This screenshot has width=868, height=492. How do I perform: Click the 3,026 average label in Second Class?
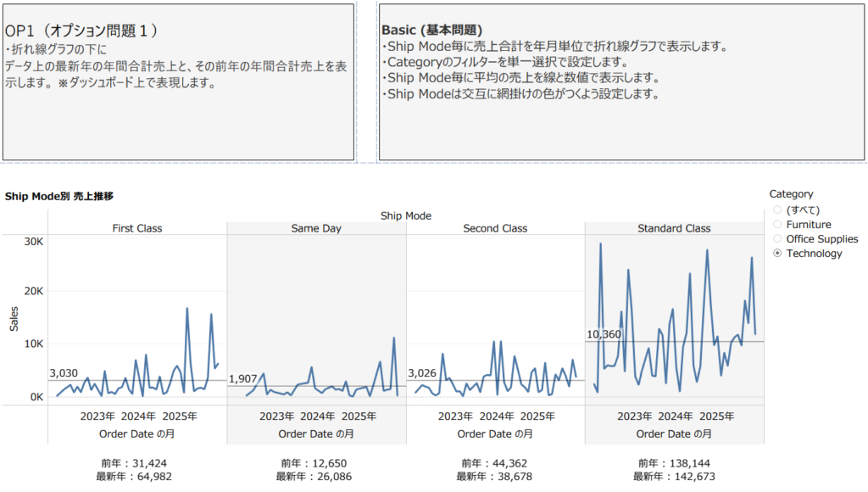(422, 373)
